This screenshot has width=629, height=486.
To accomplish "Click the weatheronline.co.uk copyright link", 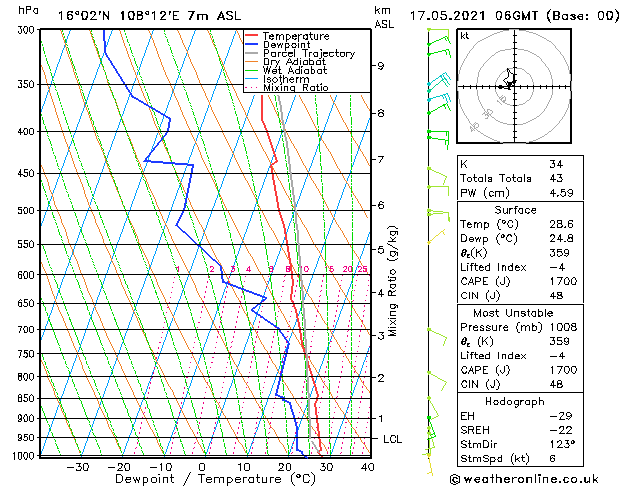I will click(524, 479).
